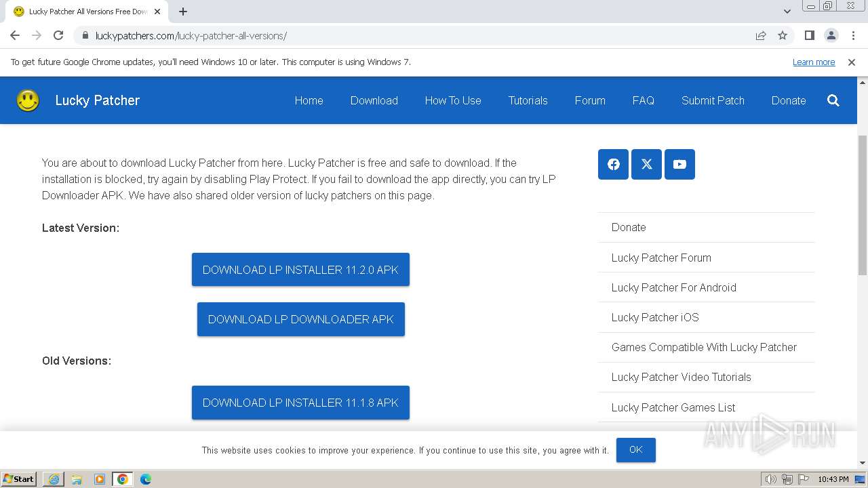Expand the tab search chevron
Image resolution: width=868 pixels, height=488 pixels.
(x=787, y=12)
